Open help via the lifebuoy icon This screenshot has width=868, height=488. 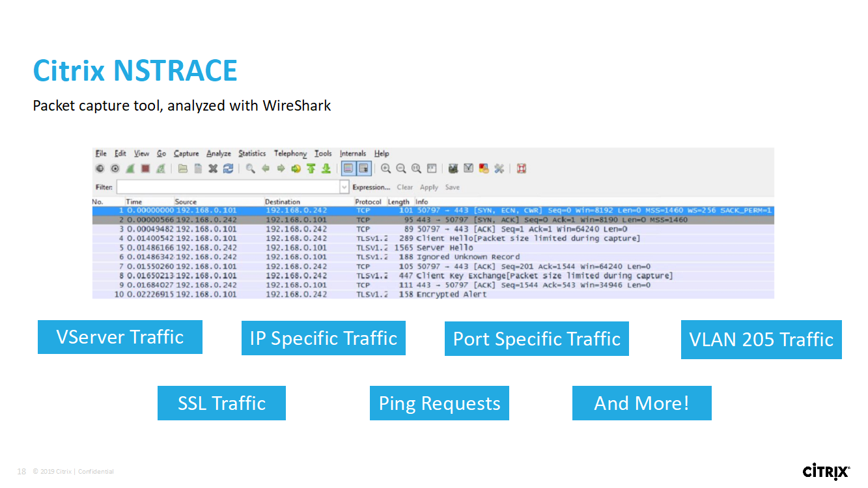(521, 169)
